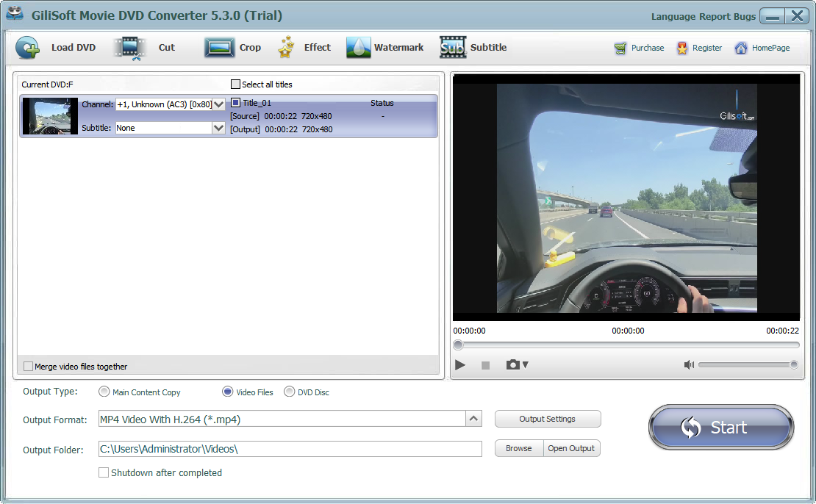The height and width of the screenshot is (504, 816).
Task: Click the Load DVD label
Action: pos(74,47)
